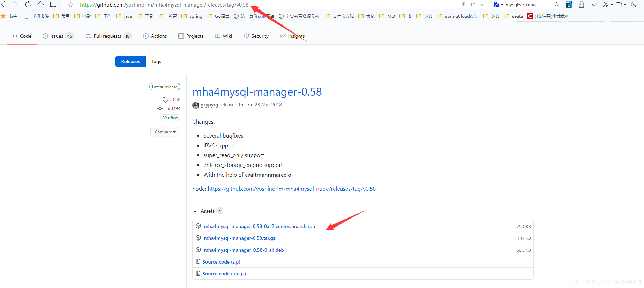The width and height of the screenshot is (644, 288).
Task: Open the Baidu search engine selector
Action: click(498, 5)
